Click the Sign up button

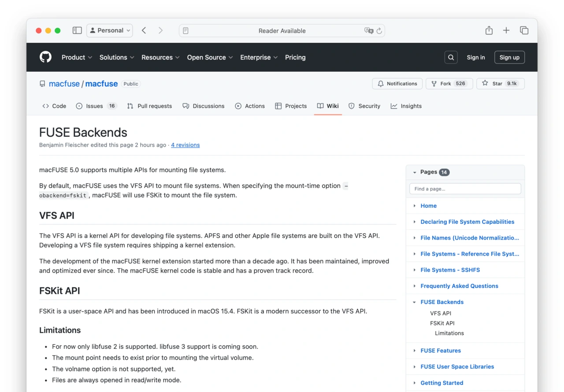509,57
